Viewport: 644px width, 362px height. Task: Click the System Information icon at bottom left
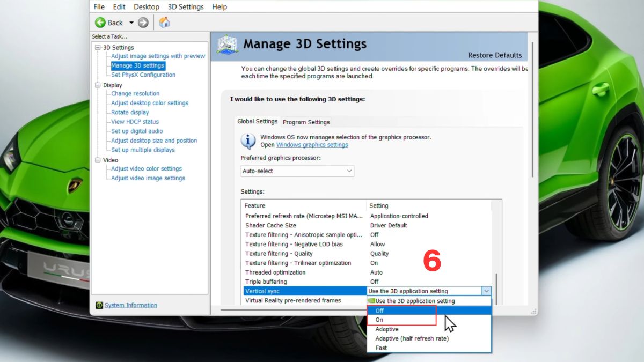[99, 305]
